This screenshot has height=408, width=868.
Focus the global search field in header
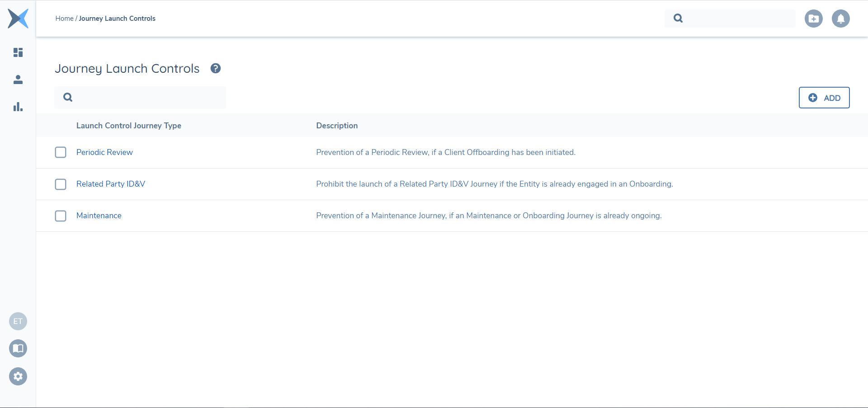click(737, 19)
